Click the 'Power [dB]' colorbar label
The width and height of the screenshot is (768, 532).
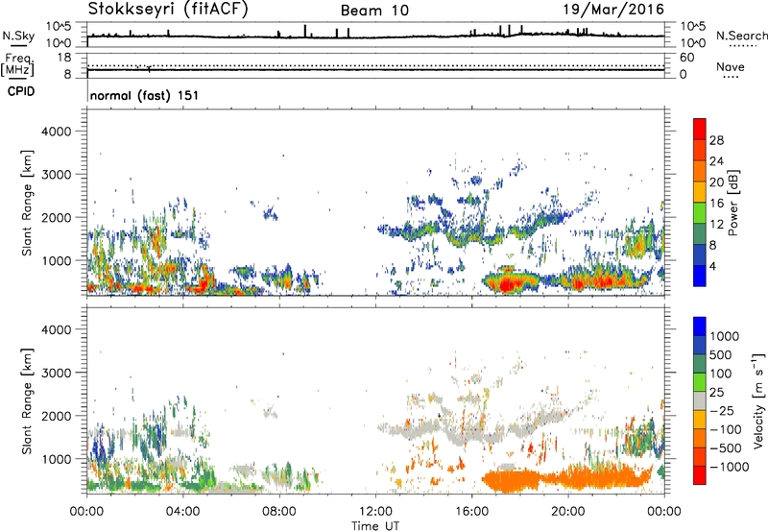click(732, 203)
